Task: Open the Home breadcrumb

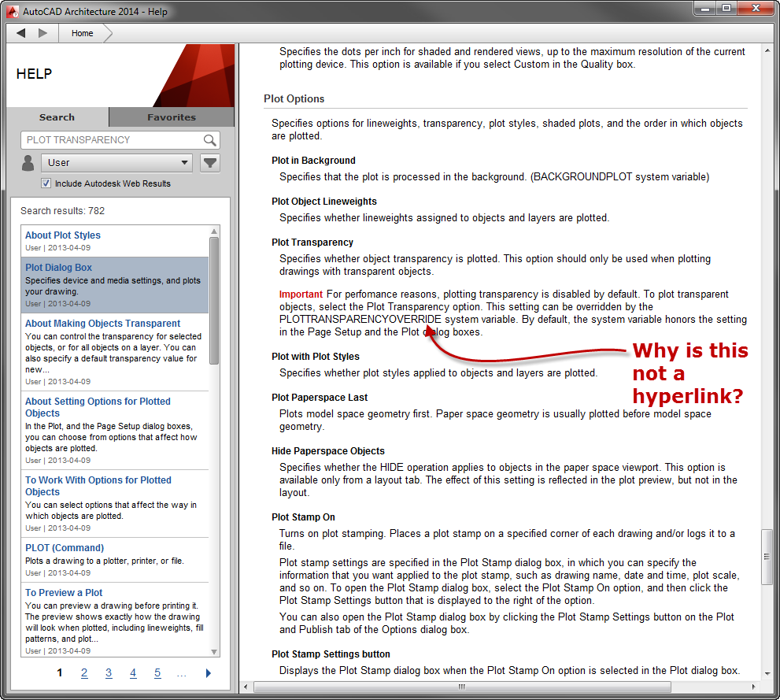Action: coord(82,33)
